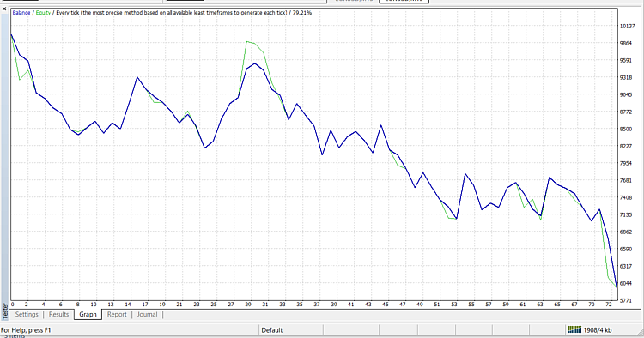
Task: Click the 9045 axis value
Action: click(x=626, y=94)
